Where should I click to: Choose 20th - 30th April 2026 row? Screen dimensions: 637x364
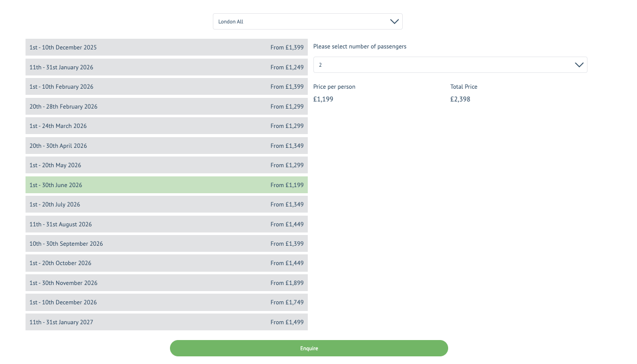[x=166, y=146]
